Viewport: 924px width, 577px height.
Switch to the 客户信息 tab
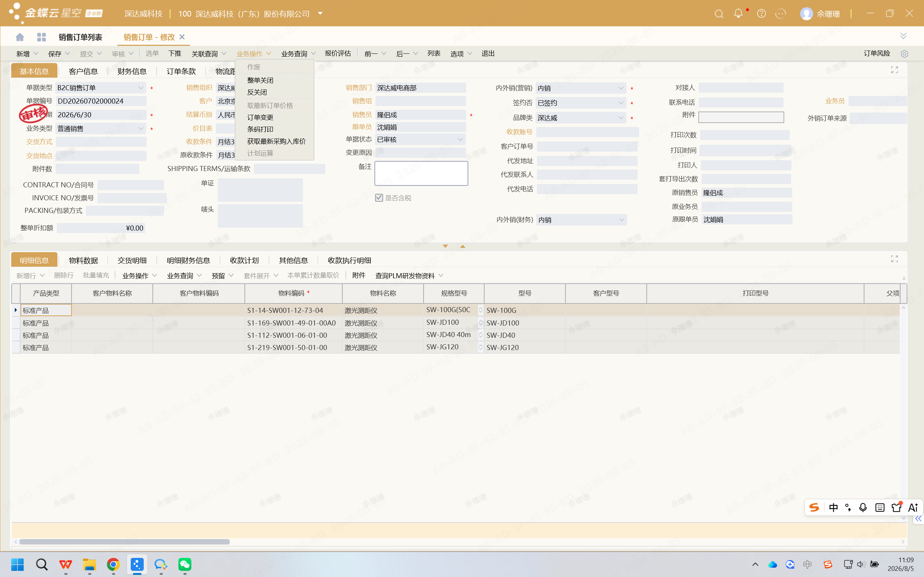click(x=83, y=71)
